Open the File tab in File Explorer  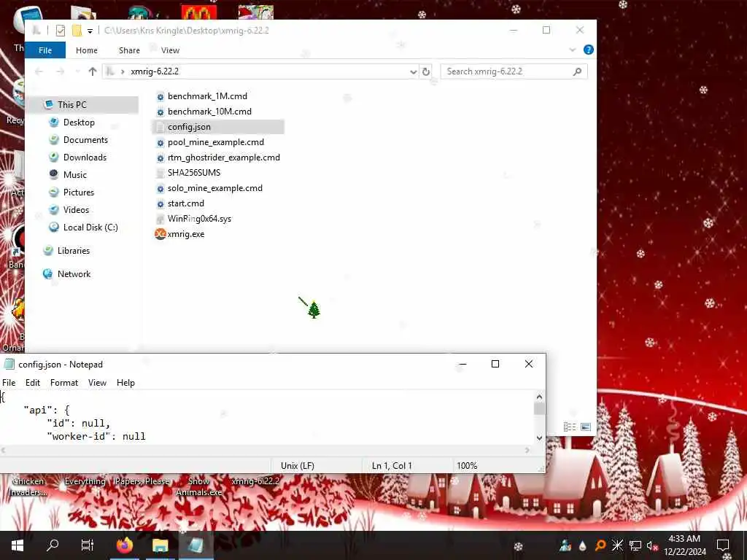coord(45,50)
